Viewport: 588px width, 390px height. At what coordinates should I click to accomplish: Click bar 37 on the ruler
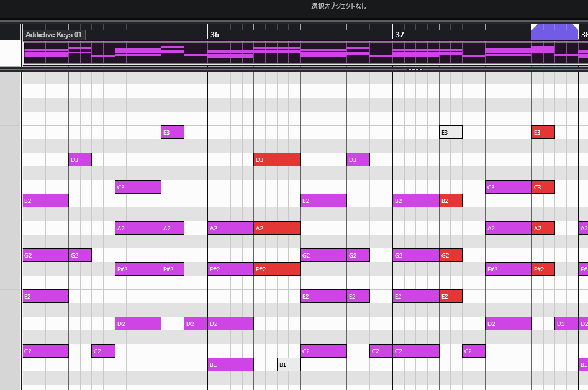pos(400,34)
